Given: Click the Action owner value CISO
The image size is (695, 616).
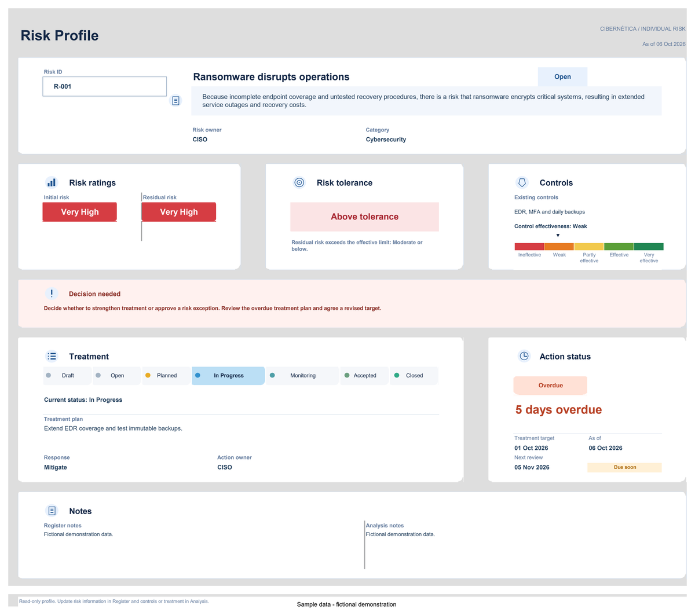Looking at the screenshot, I should click(x=225, y=467).
